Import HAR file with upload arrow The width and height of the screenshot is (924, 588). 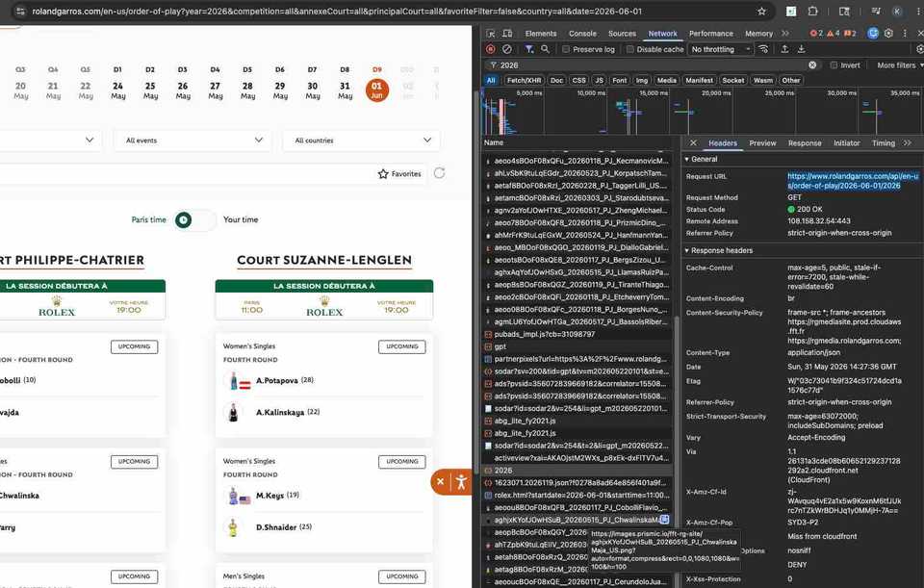point(784,49)
